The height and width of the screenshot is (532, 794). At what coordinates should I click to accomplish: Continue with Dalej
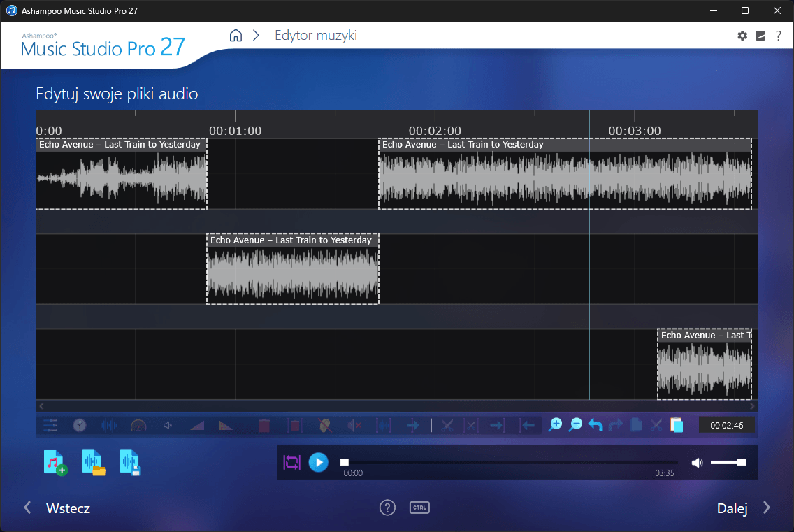[x=744, y=508]
